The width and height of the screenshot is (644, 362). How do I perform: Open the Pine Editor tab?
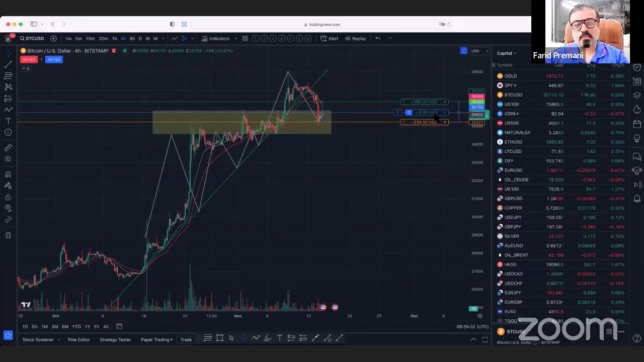pos(78,340)
